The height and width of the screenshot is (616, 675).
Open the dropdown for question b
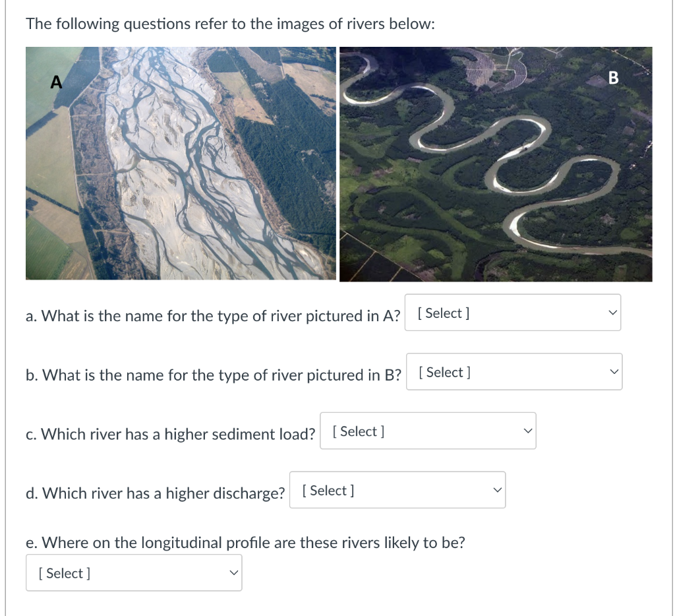(x=514, y=371)
